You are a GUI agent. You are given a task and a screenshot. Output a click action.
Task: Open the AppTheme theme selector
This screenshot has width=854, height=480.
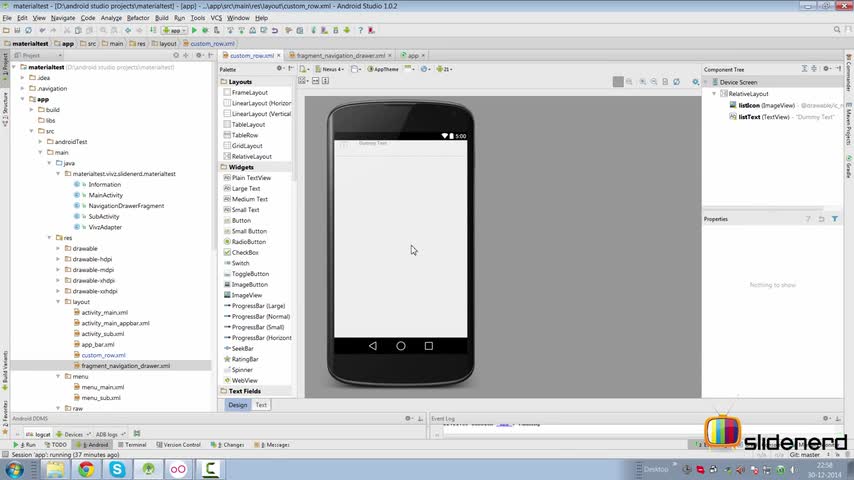385,69
